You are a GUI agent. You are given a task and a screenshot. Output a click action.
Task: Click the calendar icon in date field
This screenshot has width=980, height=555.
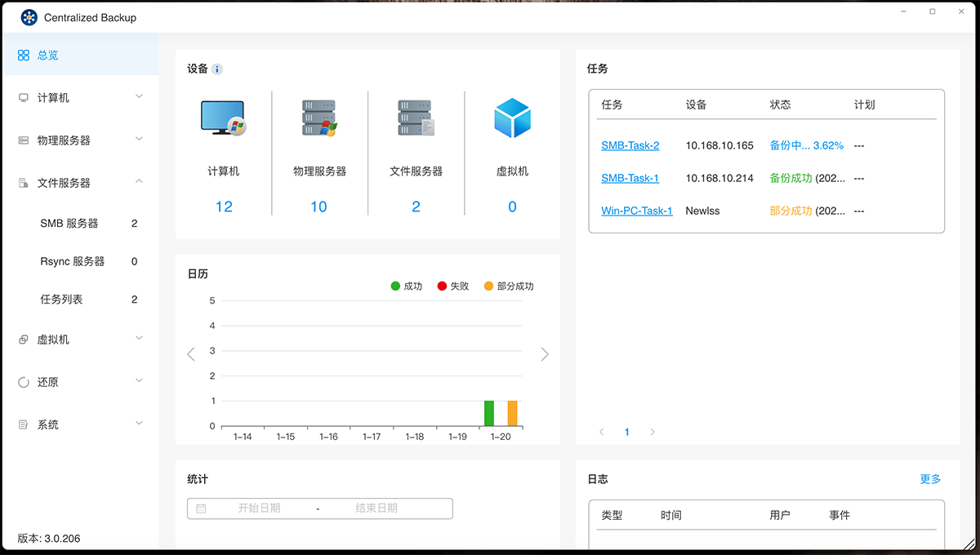(x=201, y=508)
